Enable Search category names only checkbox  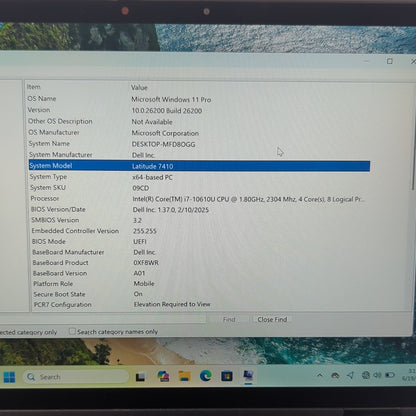pos(72,331)
